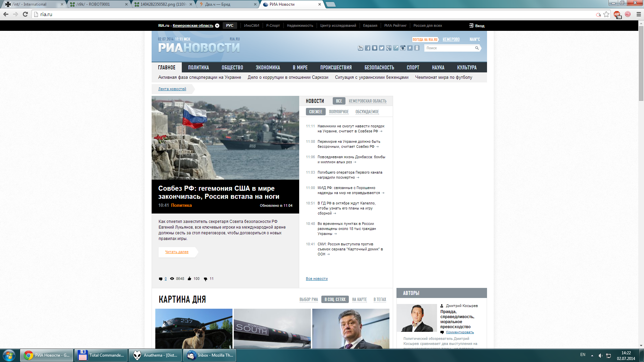The height and width of the screenshot is (362, 644).
Task: Open the Instagram social icon
Action: click(x=403, y=48)
